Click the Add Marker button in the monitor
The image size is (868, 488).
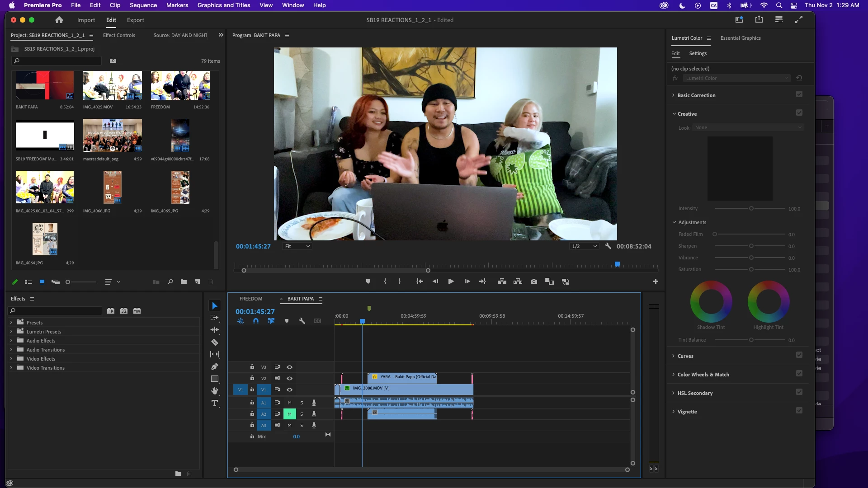368,282
